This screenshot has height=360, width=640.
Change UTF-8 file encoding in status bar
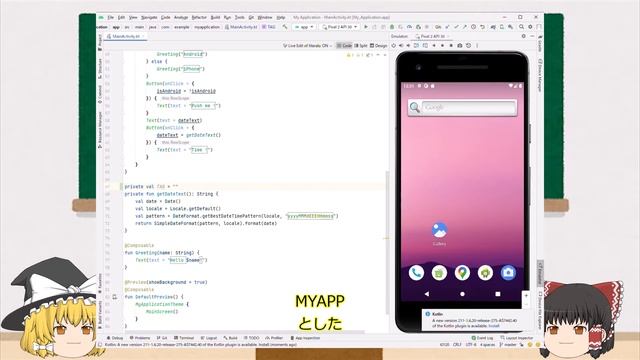[x=471, y=345]
